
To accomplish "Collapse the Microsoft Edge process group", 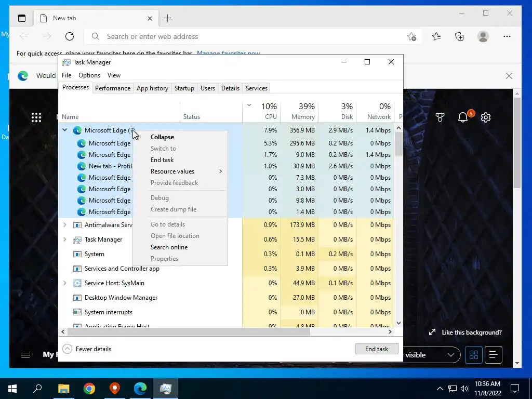I will click(x=65, y=130).
